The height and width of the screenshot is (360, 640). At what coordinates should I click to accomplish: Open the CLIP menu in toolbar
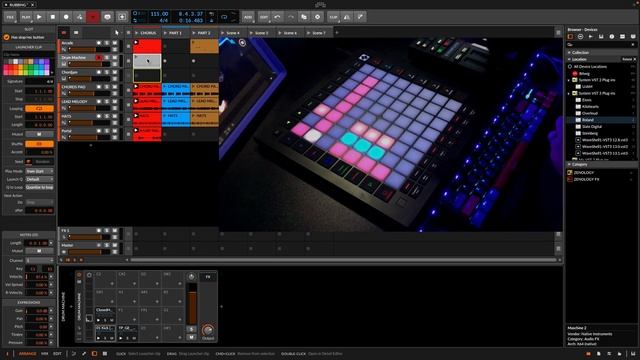333,17
